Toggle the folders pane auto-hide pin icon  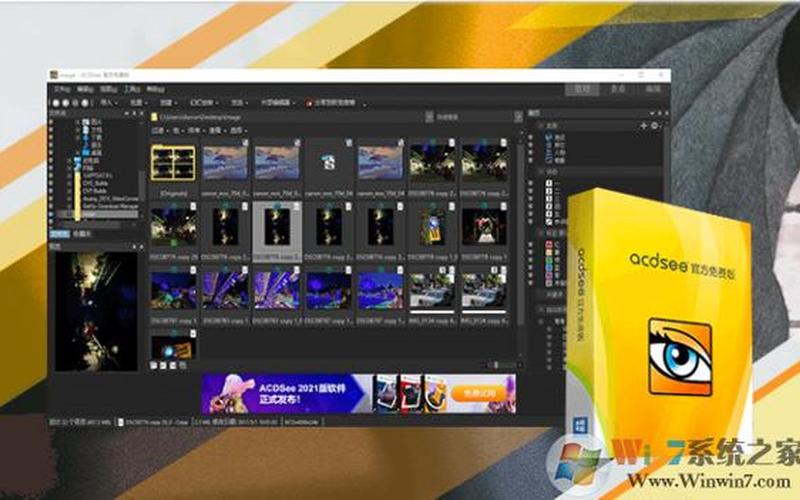coord(134,113)
